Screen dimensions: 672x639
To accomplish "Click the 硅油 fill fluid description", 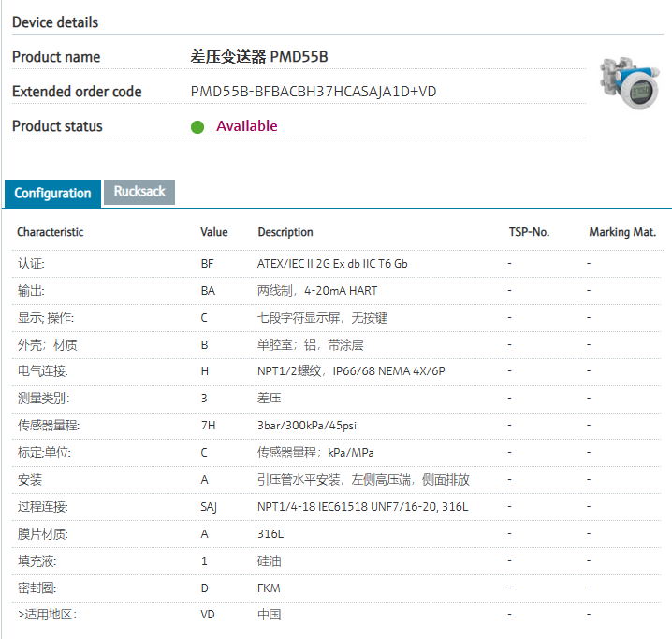I will click(270, 561).
